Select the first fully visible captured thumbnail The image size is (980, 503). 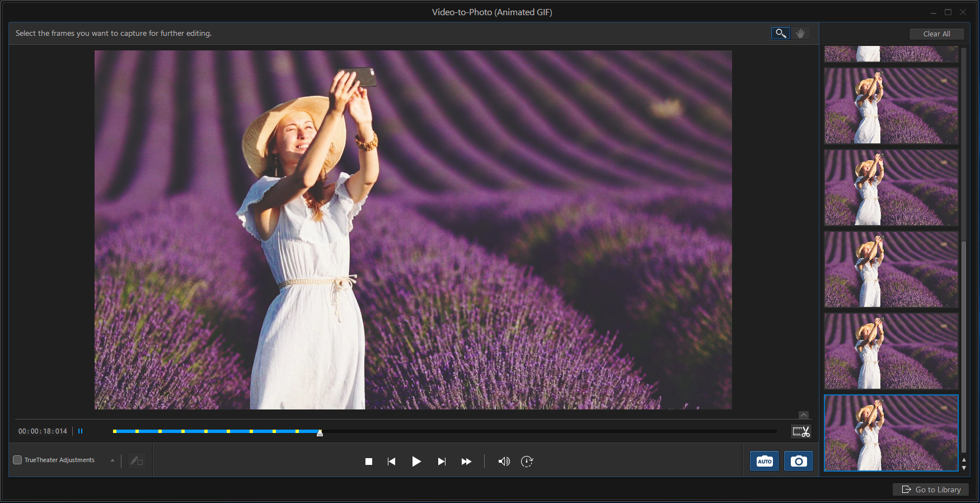pyautogui.click(x=891, y=106)
